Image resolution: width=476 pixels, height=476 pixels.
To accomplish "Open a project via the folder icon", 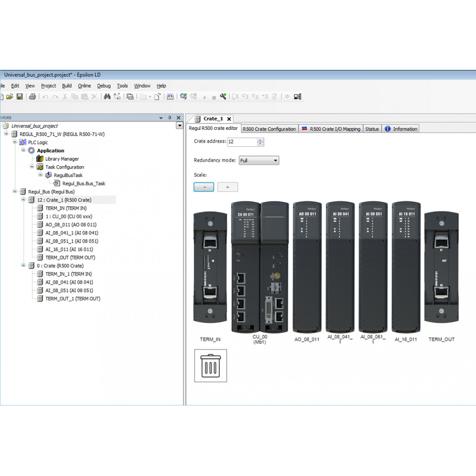I will tap(10, 96).
